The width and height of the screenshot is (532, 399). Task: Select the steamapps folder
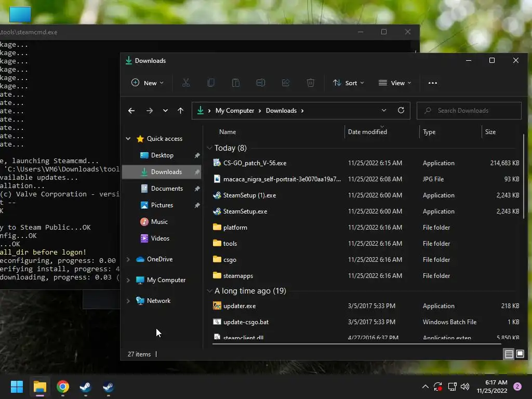tap(366, 276)
